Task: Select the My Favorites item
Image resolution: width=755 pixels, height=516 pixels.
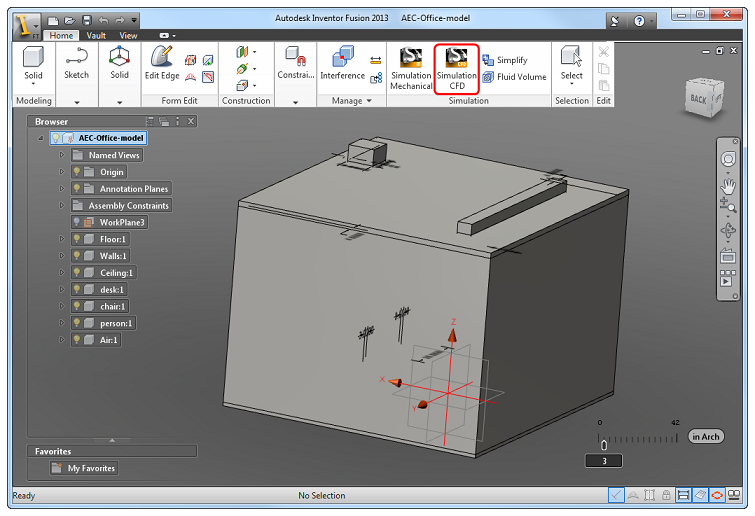Action: coord(84,468)
